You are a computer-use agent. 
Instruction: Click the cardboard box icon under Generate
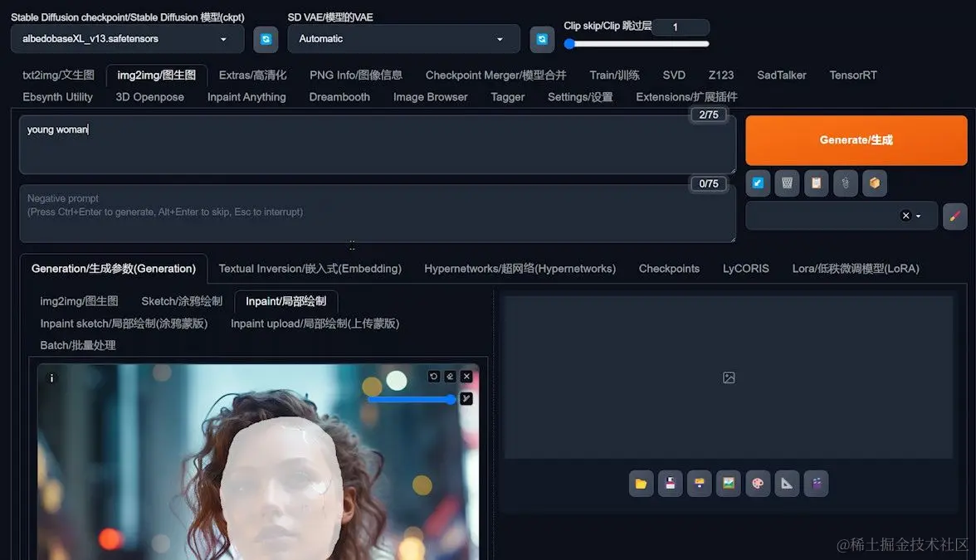tap(875, 183)
